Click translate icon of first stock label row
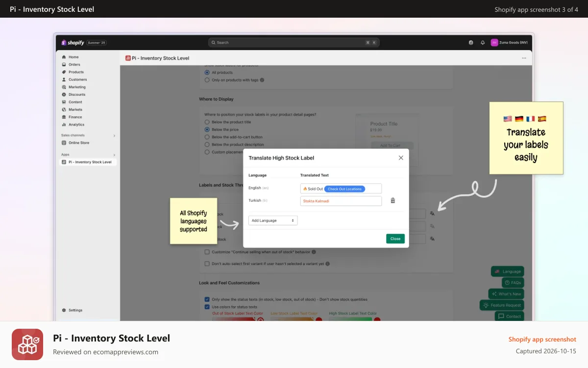 pos(432,213)
